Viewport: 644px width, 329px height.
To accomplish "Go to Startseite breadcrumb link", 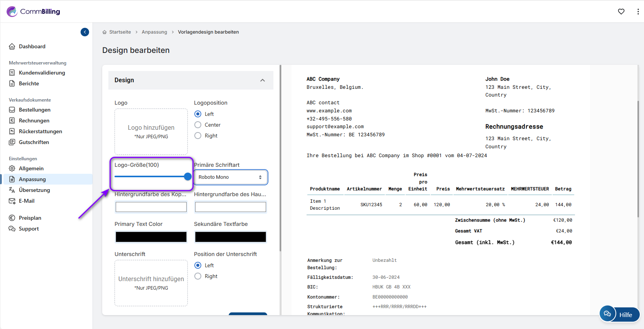I will pyautogui.click(x=120, y=32).
